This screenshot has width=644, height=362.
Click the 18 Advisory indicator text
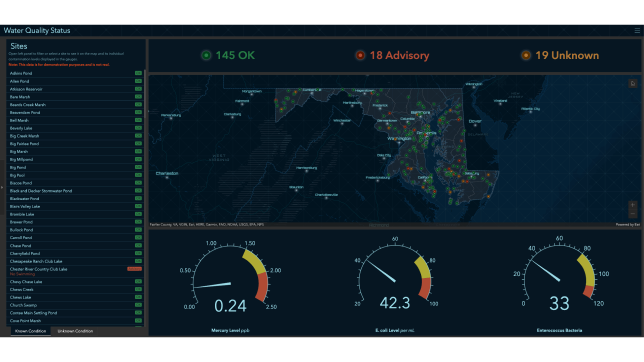[x=399, y=55]
